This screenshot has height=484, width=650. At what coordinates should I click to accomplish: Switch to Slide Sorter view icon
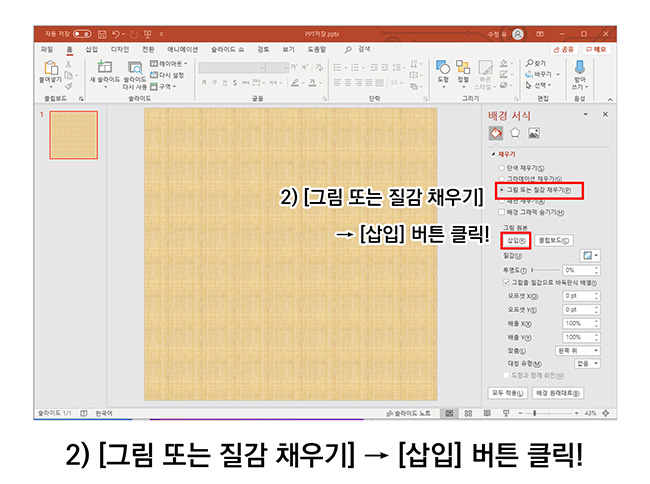pos(468,413)
